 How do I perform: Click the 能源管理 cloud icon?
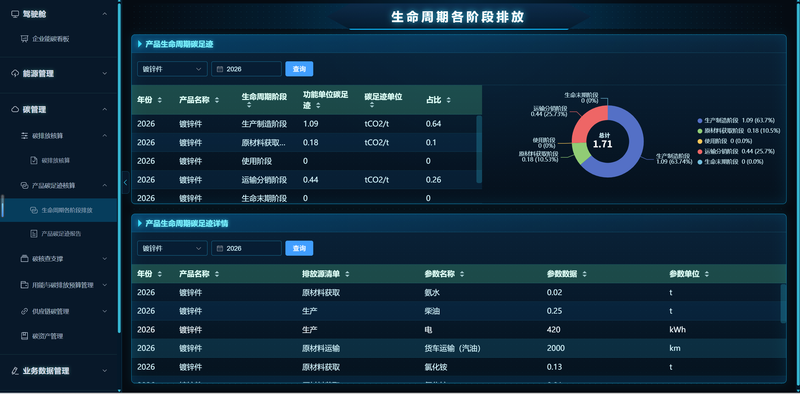click(x=15, y=73)
